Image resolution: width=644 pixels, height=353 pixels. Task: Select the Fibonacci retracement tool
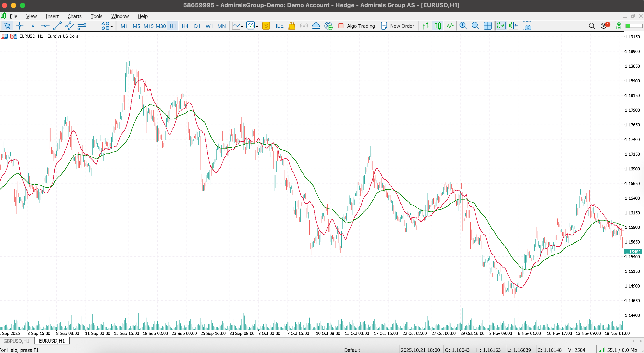(x=82, y=26)
